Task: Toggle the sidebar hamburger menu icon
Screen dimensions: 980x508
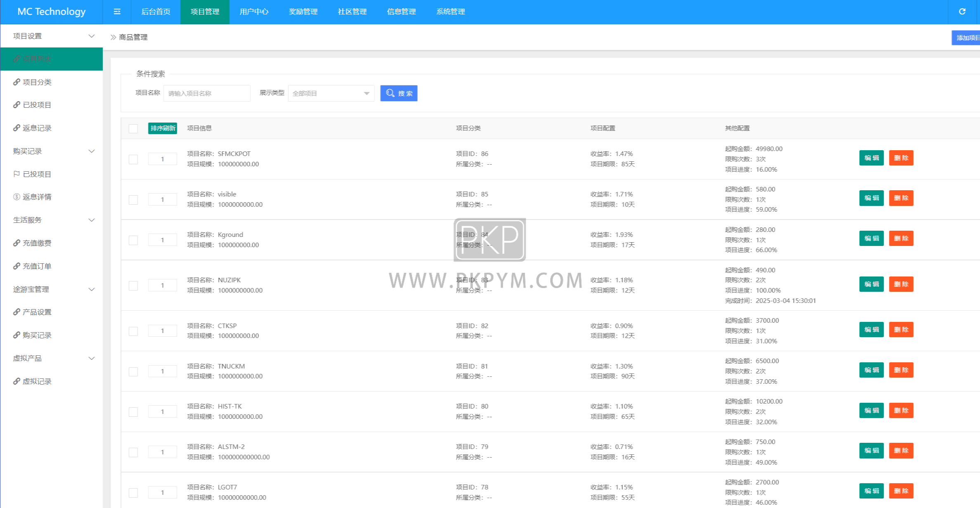Action: (x=117, y=12)
